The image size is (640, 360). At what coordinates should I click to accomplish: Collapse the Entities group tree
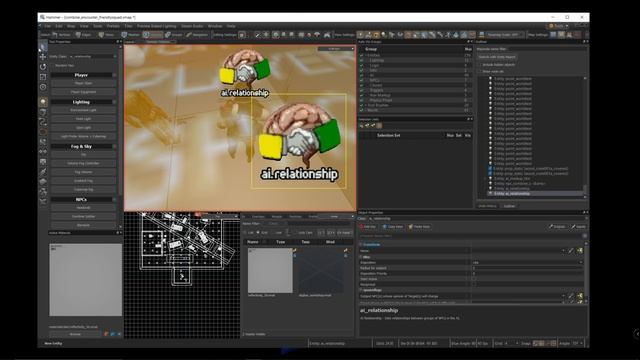pyautogui.click(x=367, y=55)
